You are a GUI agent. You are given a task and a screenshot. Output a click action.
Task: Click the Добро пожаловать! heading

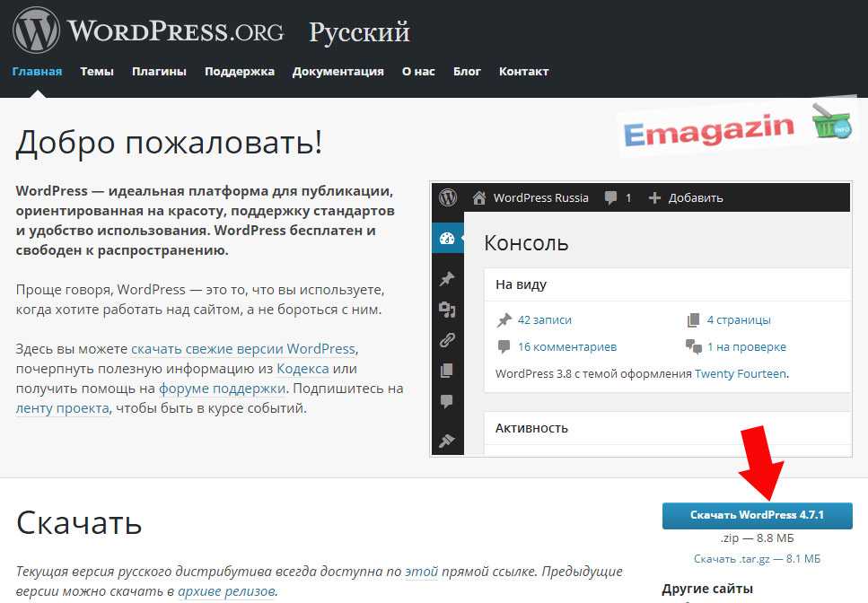pyautogui.click(x=169, y=142)
